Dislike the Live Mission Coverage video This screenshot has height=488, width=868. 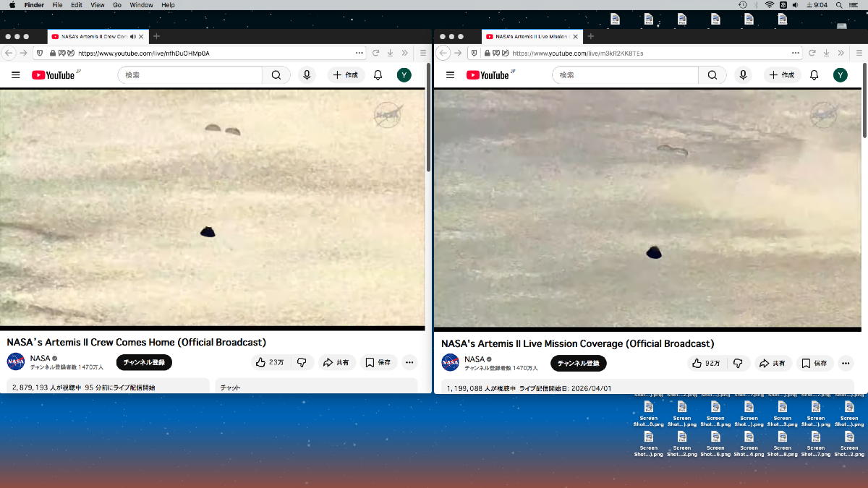click(x=738, y=363)
